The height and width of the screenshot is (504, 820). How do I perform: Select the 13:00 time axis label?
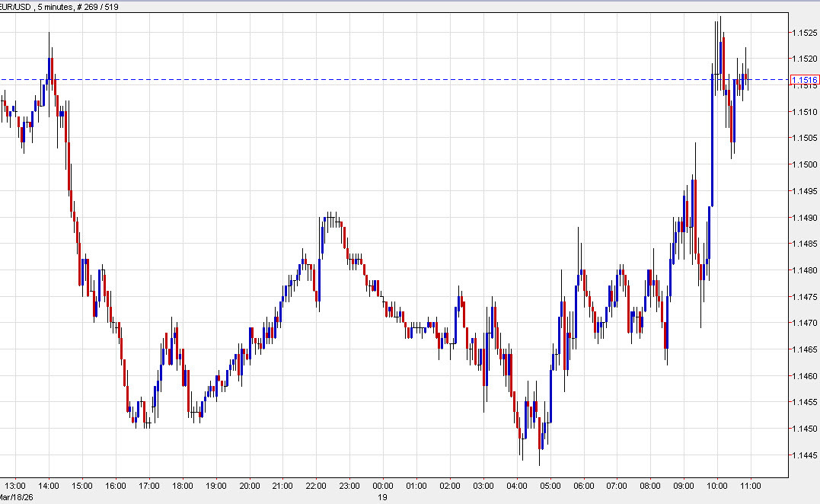click(15, 486)
